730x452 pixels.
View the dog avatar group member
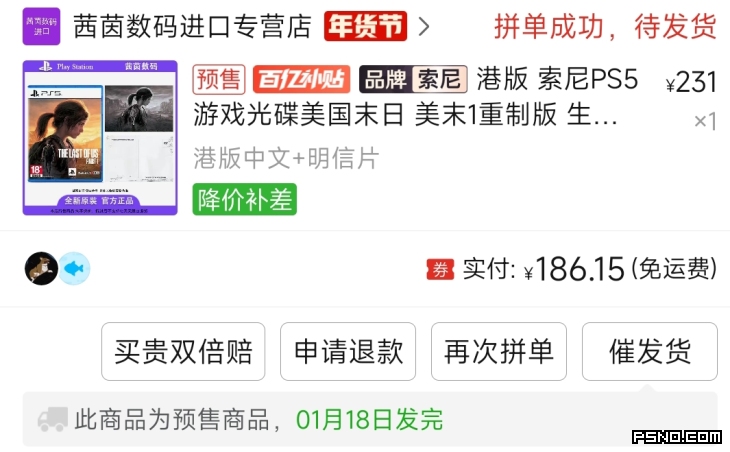(x=41, y=269)
